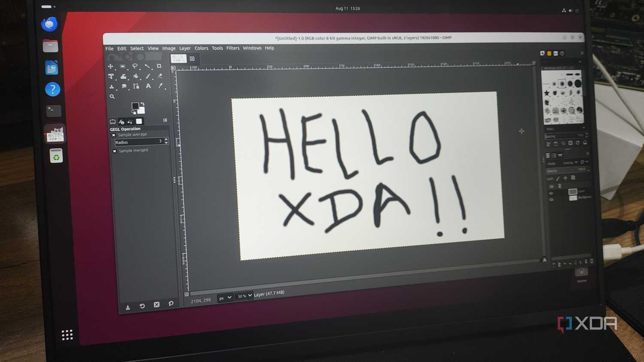Select the Color Picker eyedropper tool

coord(161,86)
